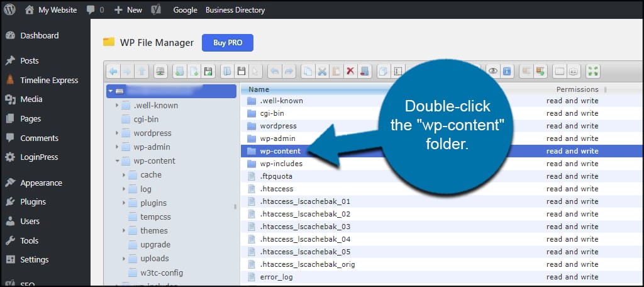This screenshot has width=644, height=287.
Task: Expand the uploads subfolder in tree
Action: click(124, 259)
